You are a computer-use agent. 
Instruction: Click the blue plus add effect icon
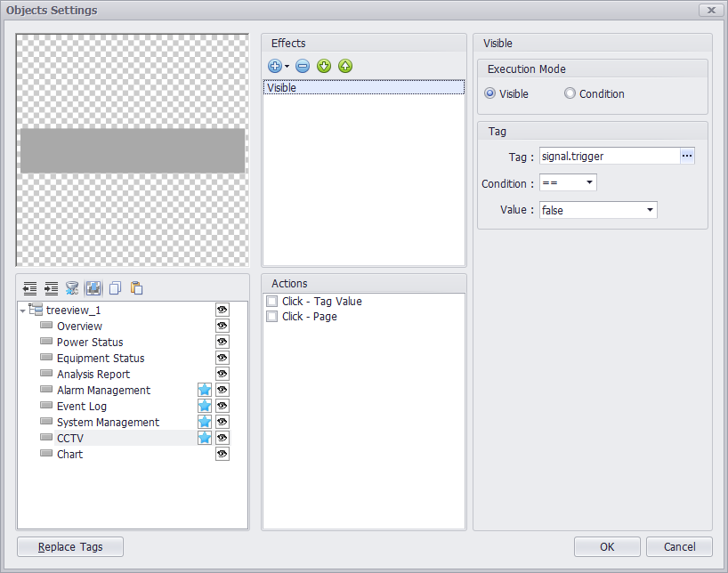point(275,67)
